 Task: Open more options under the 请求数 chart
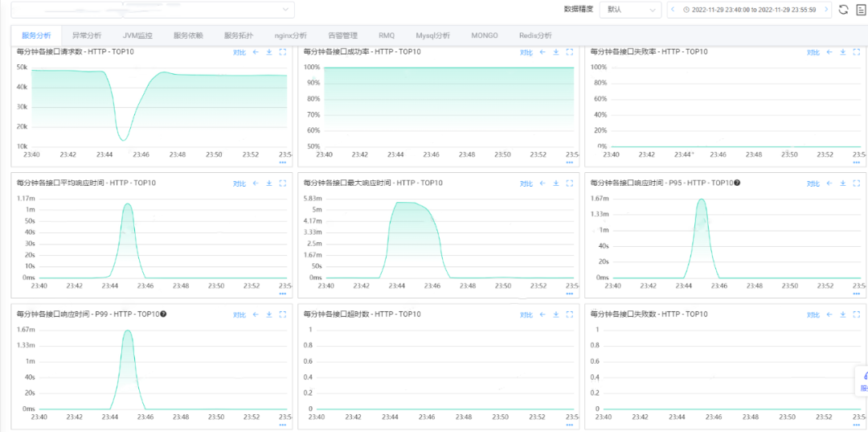coord(282,163)
